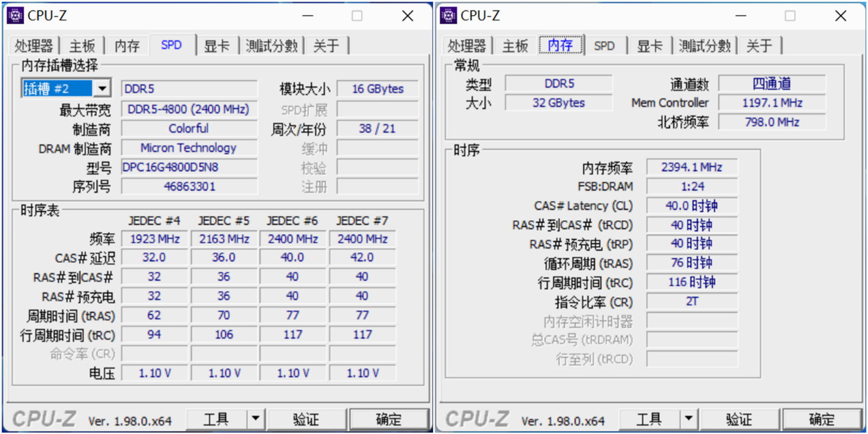Click the JEDEC #4 tRAS value 62

coord(155,315)
